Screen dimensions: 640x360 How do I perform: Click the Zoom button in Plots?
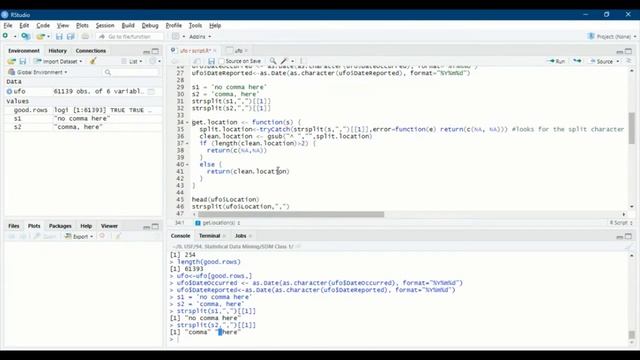pyautogui.click(x=45, y=236)
